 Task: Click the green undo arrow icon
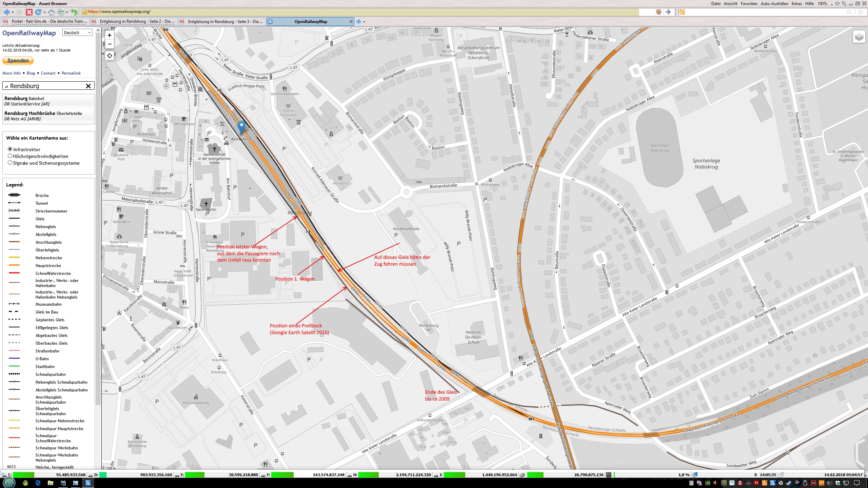point(74,12)
